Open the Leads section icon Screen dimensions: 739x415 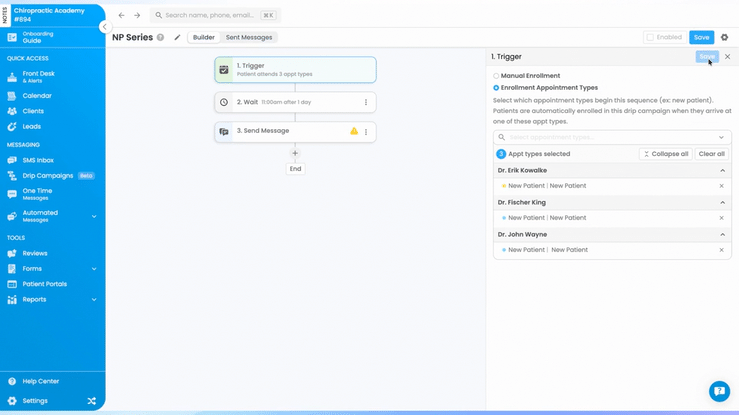pyautogui.click(x=12, y=126)
